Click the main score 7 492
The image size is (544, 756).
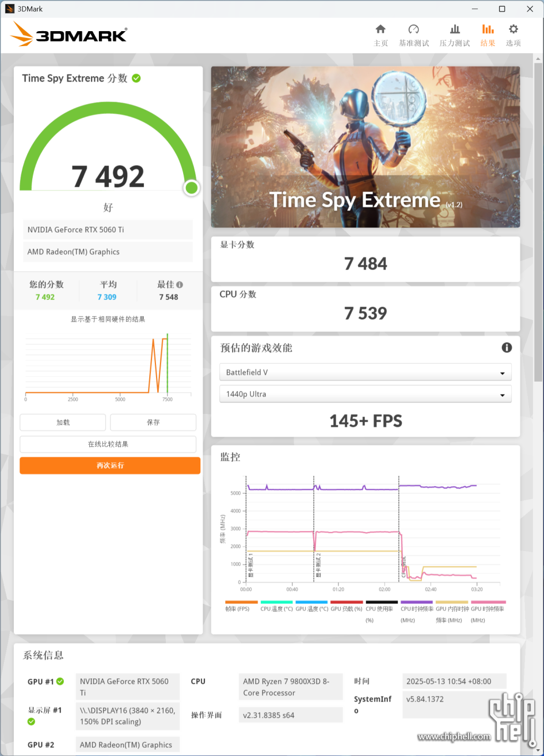click(108, 177)
